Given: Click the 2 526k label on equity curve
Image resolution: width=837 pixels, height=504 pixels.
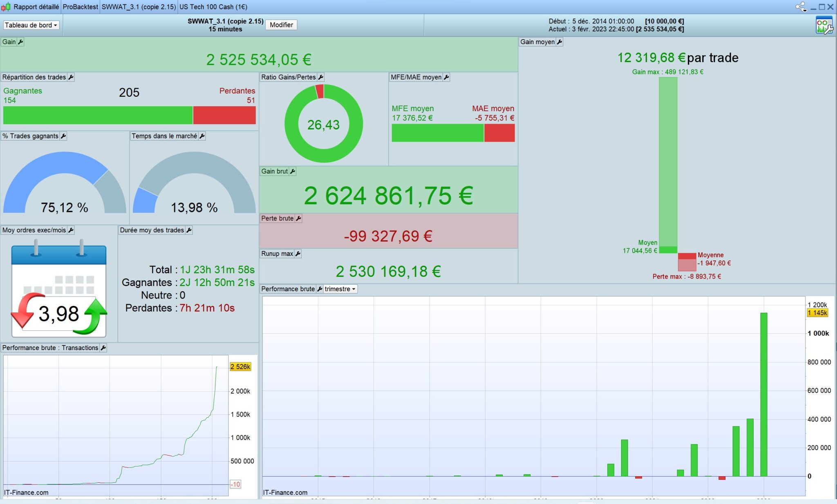Looking at the screenshot, I should pos(240,367).
